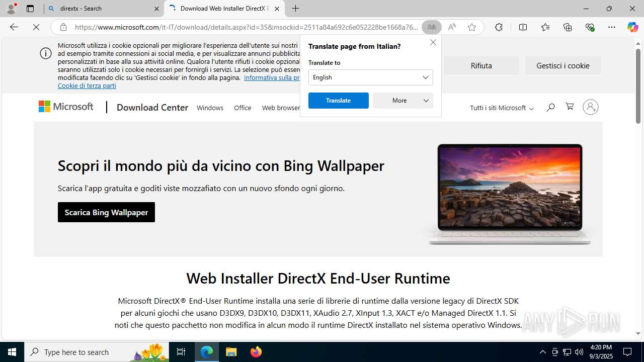The height and width of the screenshot is (362, 644).
Task: Open the shopping cart icon
Action: 570,107
